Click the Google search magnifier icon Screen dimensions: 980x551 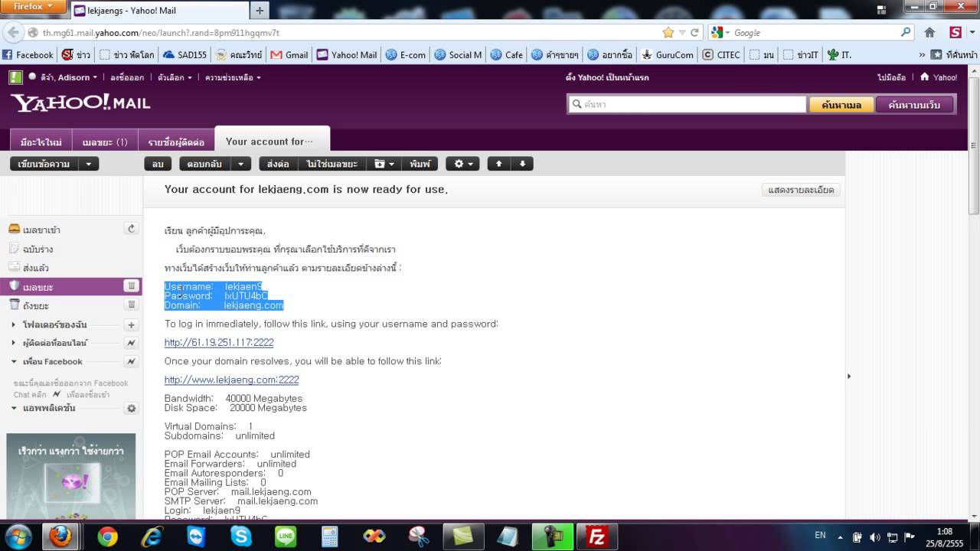[906, 32]
